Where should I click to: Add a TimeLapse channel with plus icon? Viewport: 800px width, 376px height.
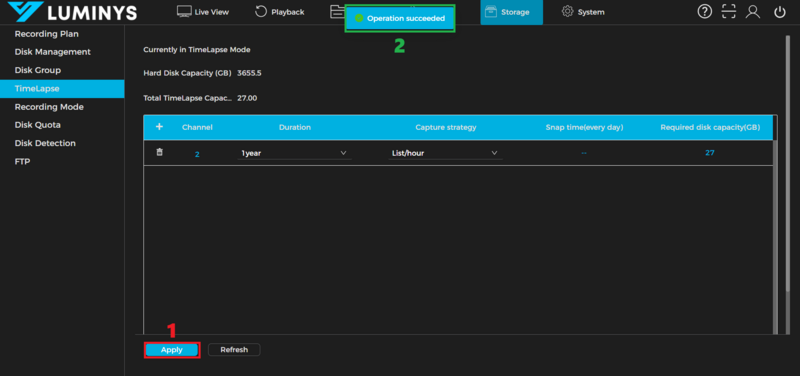pos(159,127)
